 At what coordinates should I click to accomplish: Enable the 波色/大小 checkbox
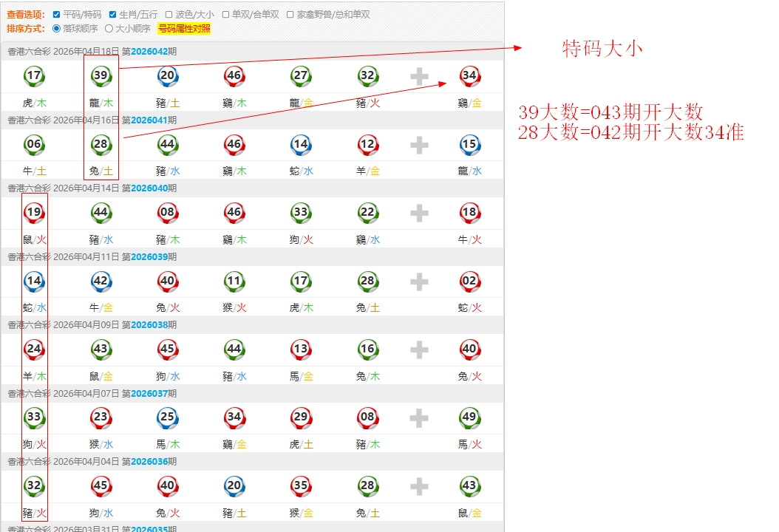[169, 15]
